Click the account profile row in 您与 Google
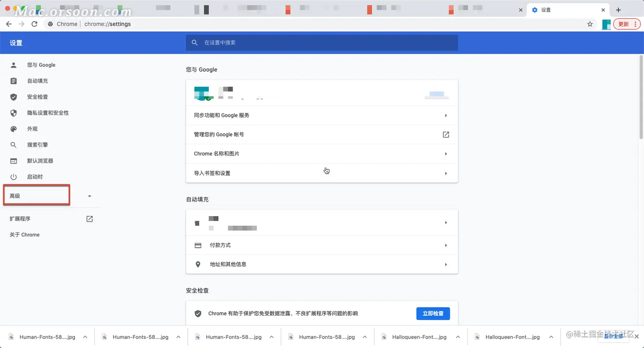Image resolution: width=644 pixels, height=348 pixels. (x=322, y=93)
